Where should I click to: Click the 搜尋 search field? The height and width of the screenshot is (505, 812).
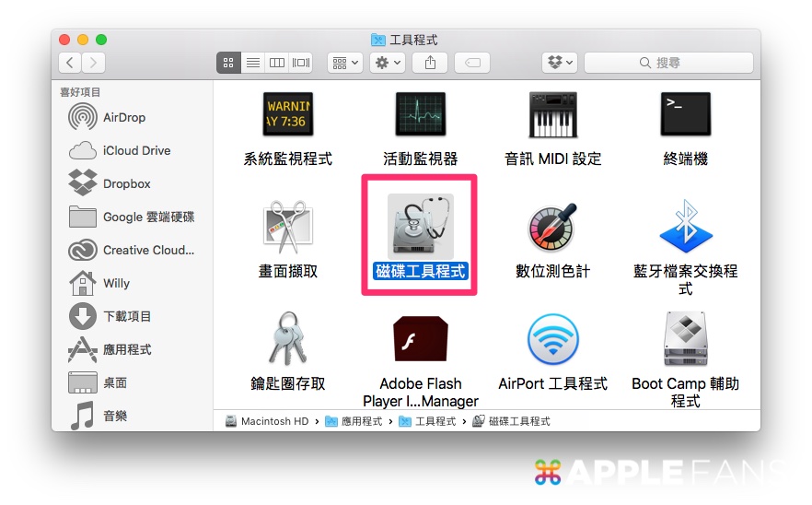pyautogui.click(x=668, y=63)
